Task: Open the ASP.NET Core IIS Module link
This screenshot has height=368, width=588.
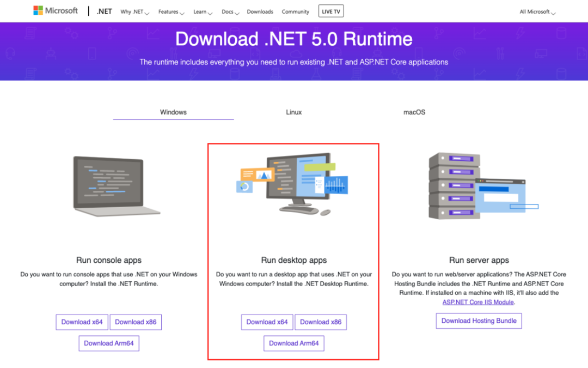Action: pyautogui.click(x=478, y=302)
